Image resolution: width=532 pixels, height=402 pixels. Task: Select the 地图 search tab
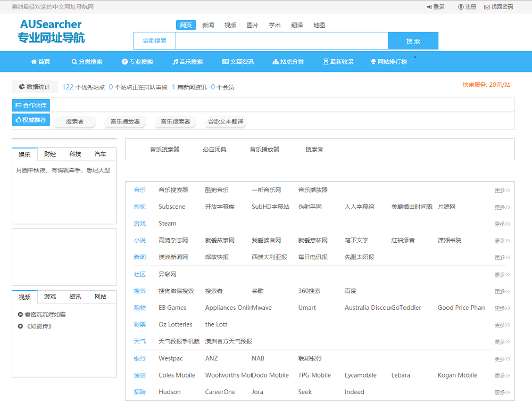319,25
